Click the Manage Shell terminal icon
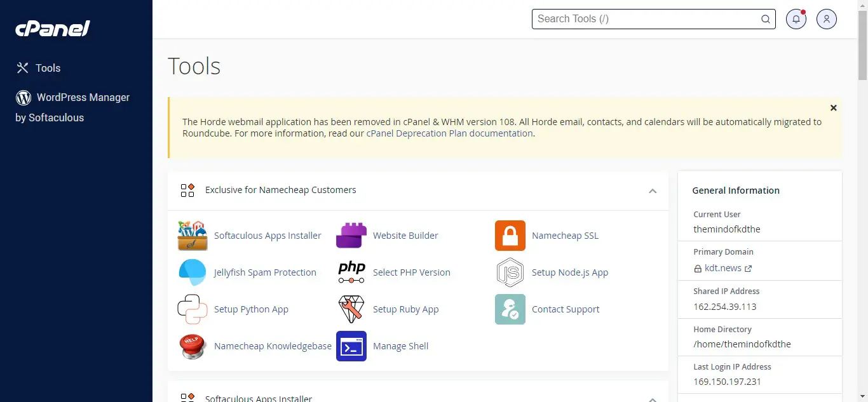 pos(351,346)
